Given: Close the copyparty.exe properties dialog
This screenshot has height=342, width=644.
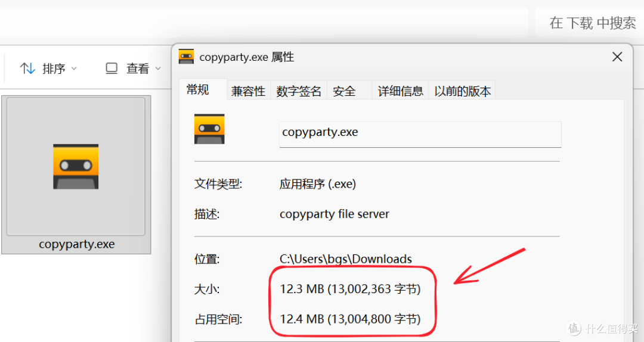Looking at the screenshot, I should click(x=617, y=57).
